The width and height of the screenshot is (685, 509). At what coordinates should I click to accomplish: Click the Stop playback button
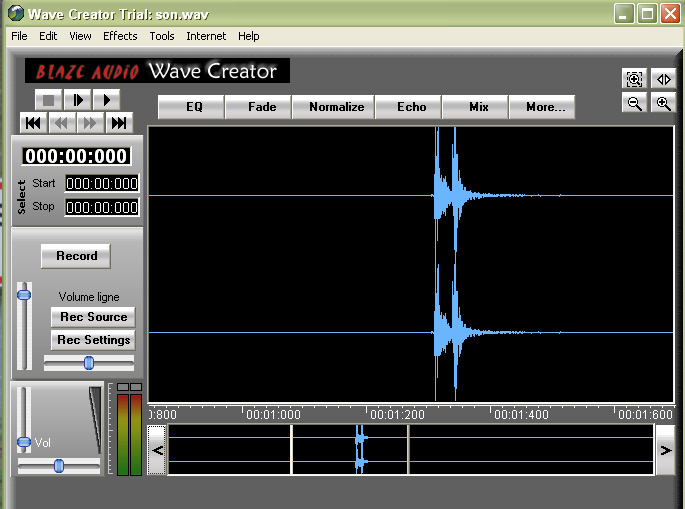[x=48, y=100]
